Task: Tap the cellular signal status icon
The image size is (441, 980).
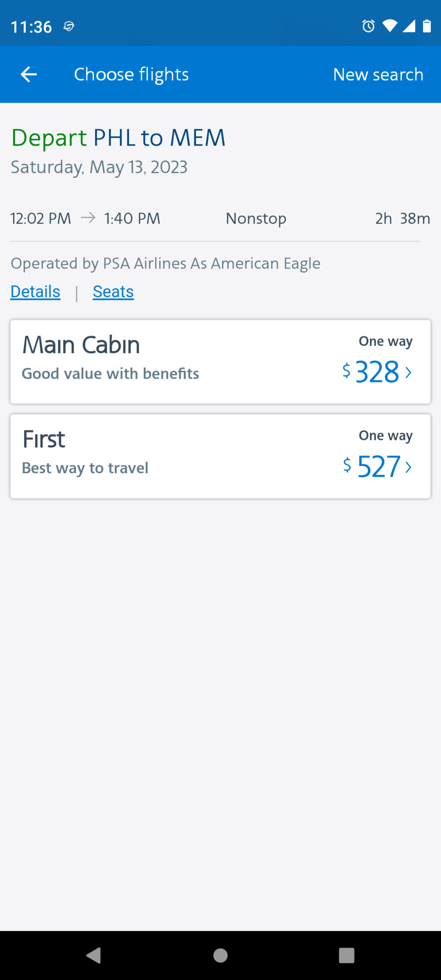Action: pyautogui.click(x=409, y=25)
